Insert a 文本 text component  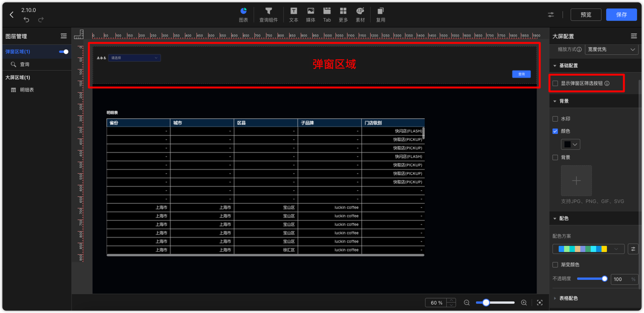click(x=293, y=14)
